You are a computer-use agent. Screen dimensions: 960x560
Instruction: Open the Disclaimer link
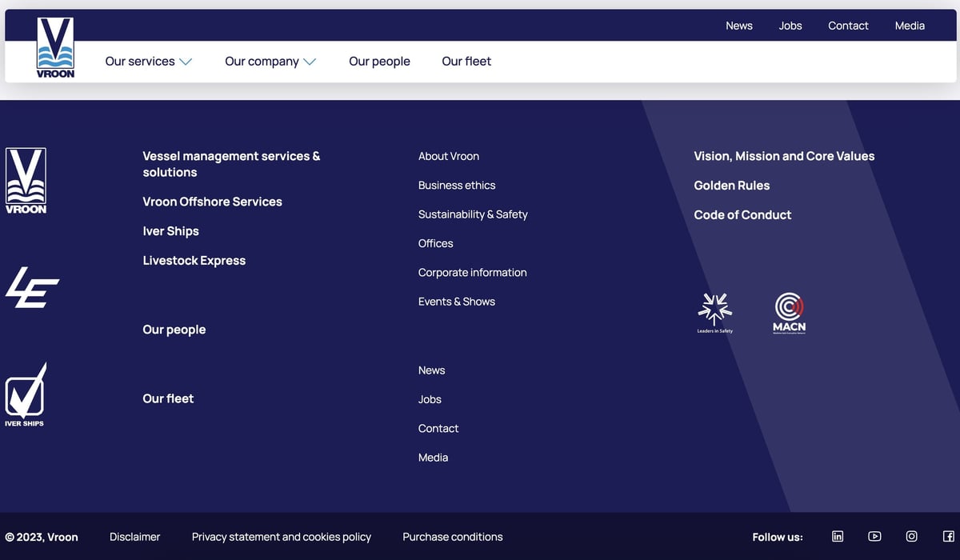(134, 537)
